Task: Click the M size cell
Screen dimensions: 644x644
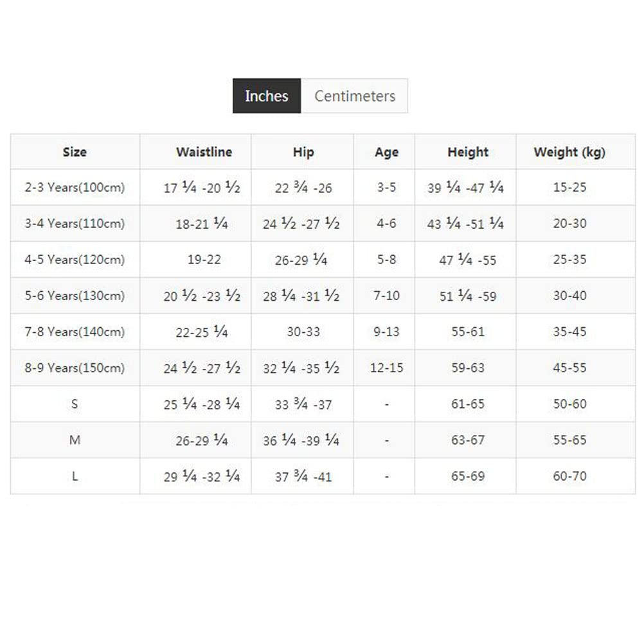Action: (75, 440)
